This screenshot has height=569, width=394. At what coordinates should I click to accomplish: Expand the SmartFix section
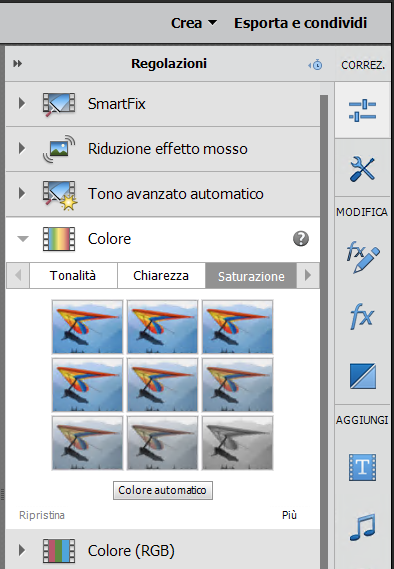coord(22,103)
